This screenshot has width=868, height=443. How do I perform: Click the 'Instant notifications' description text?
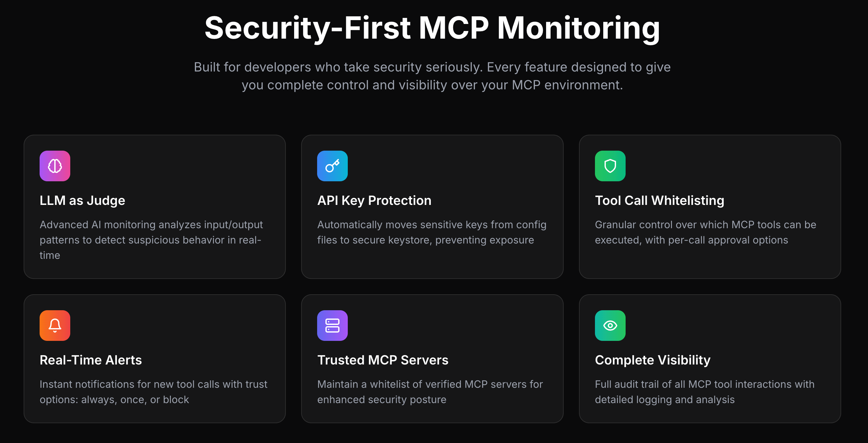pyautogui.click(x=153, y=392)
